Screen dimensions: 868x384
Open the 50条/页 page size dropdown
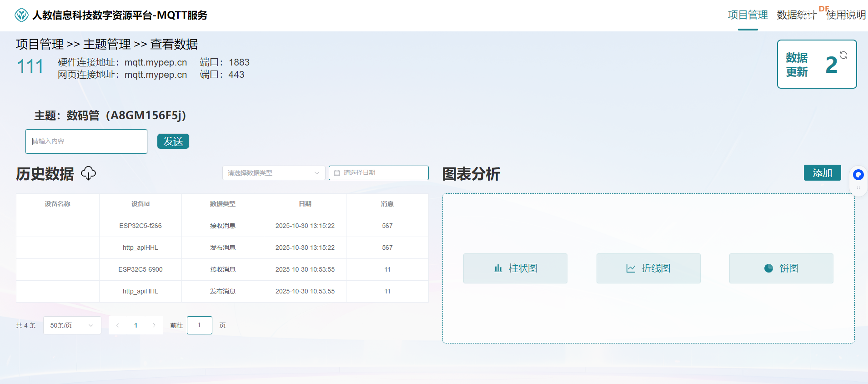72,325
